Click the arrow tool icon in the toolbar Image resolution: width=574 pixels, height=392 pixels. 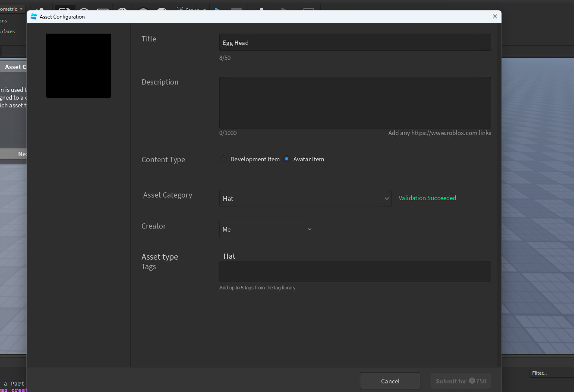(x=65, y=9)
